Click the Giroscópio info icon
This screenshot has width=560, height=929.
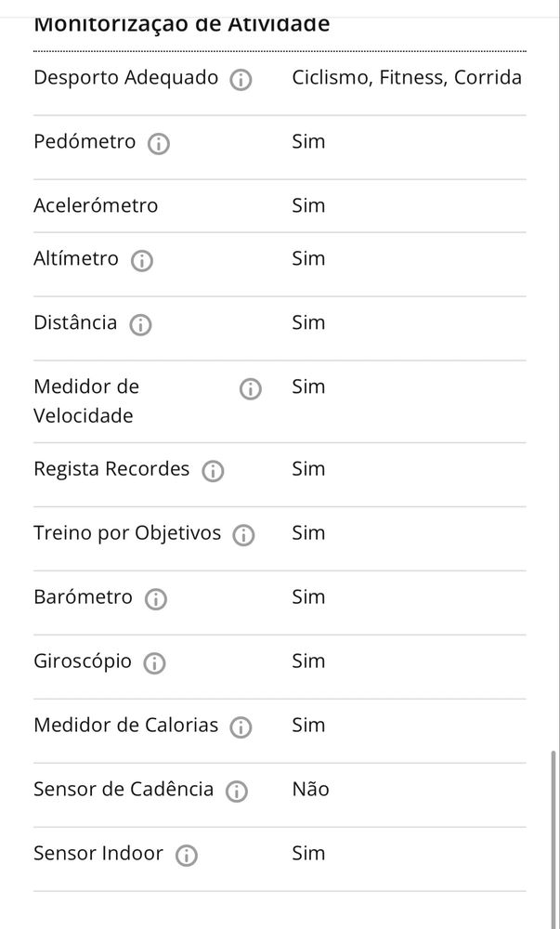154,663
